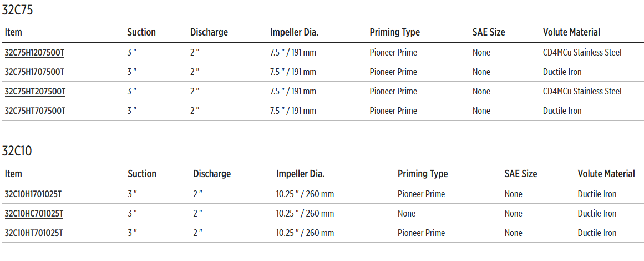Open the 32C10HT701025T product link
Image resolution: width=644 pixels, height=261 pixels.
click(x=33, y=233)
